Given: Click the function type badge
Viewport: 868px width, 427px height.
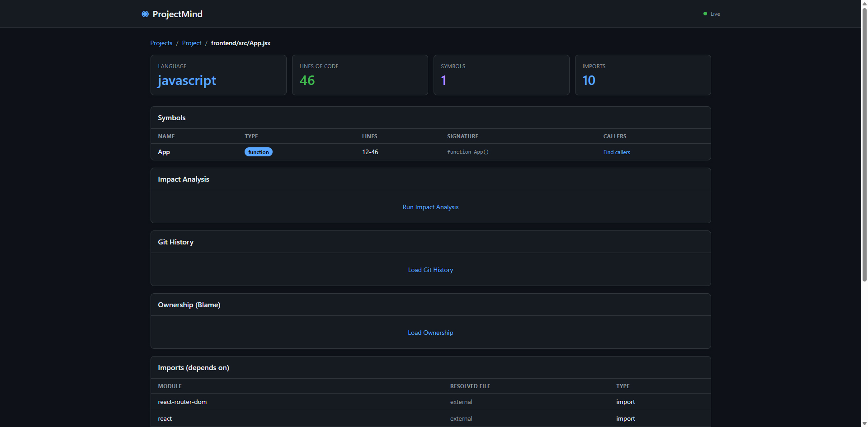Looking at the screenshot, I should pos(258,152).
